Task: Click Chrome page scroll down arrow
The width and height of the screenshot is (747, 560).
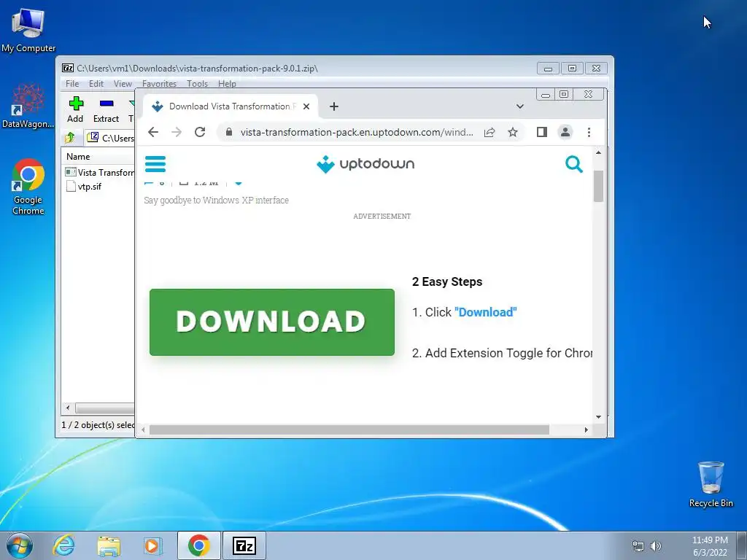Action: coord(598,417)
